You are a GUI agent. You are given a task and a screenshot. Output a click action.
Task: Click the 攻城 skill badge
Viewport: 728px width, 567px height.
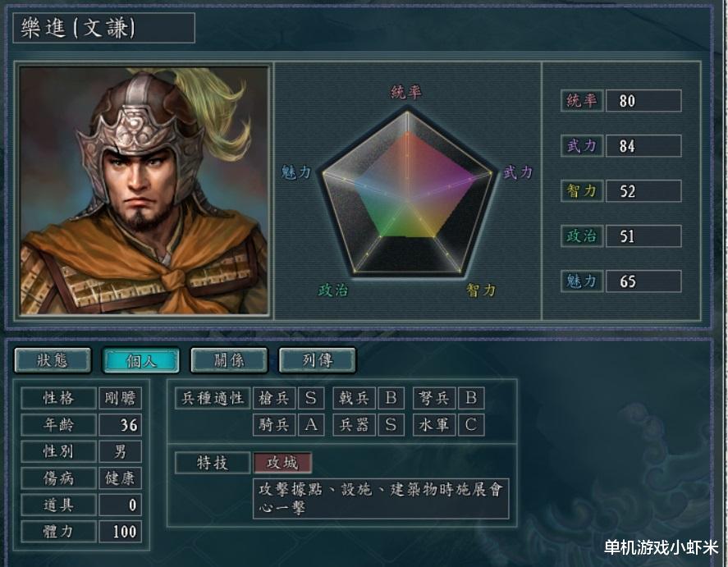pos(283,463)
